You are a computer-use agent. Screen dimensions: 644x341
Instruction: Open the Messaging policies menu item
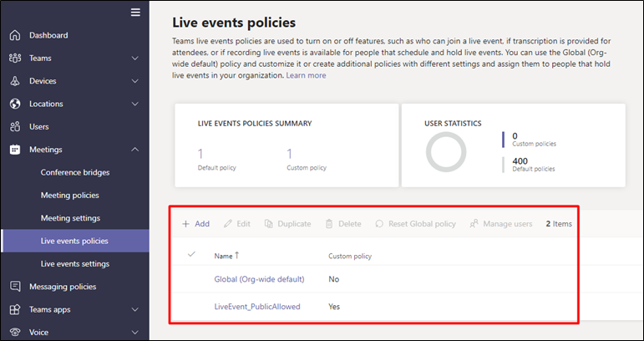tap(63, 287)
